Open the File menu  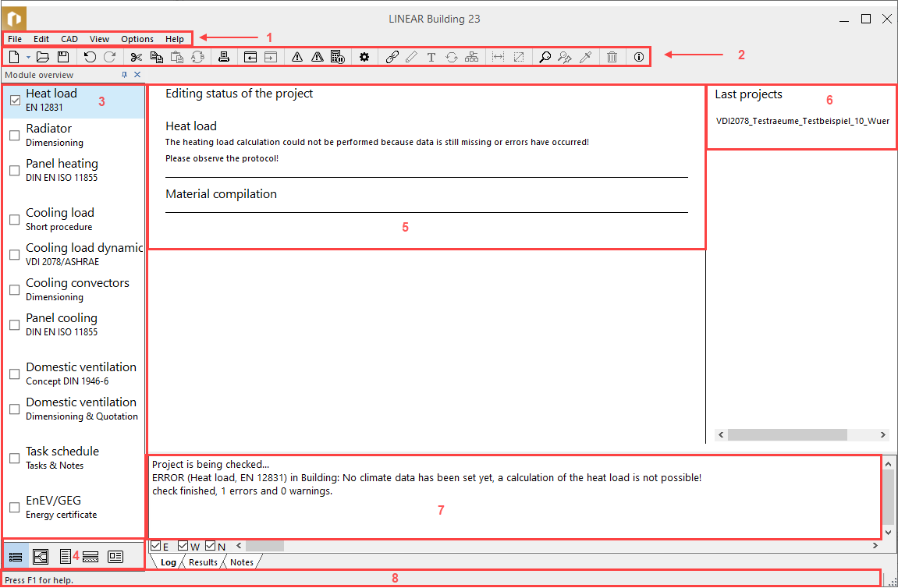(15, 39)
